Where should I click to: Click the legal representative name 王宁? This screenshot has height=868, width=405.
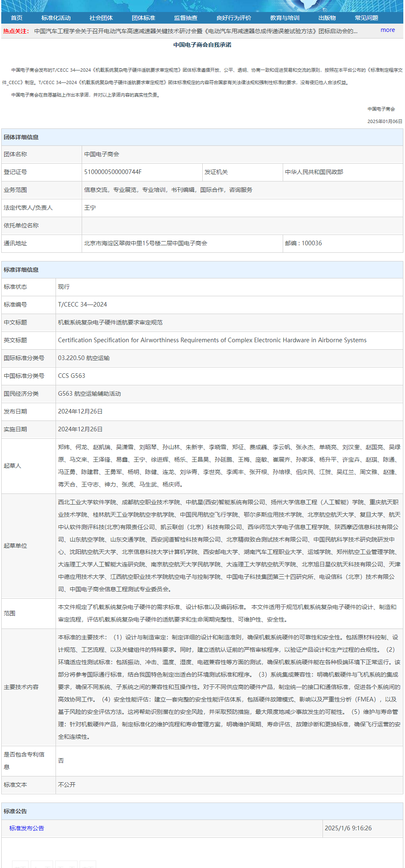click(90, 208)
